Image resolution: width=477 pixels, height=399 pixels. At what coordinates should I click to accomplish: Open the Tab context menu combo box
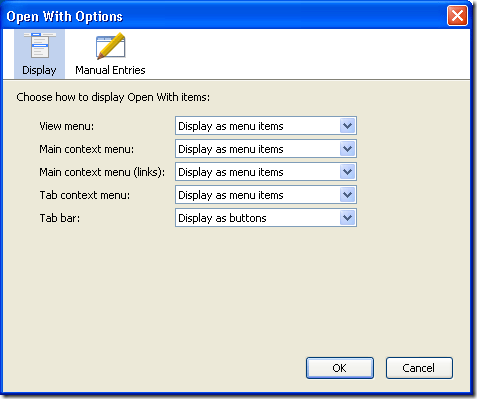(x=266, y=195)
